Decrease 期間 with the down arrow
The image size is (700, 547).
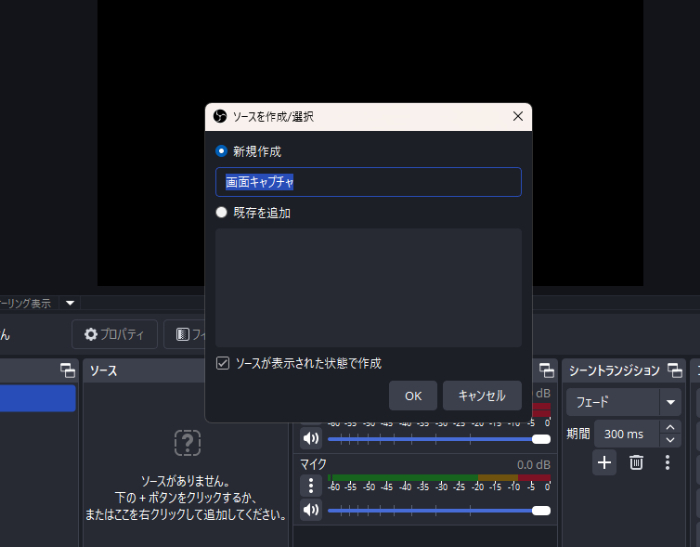tap(670, 440)
